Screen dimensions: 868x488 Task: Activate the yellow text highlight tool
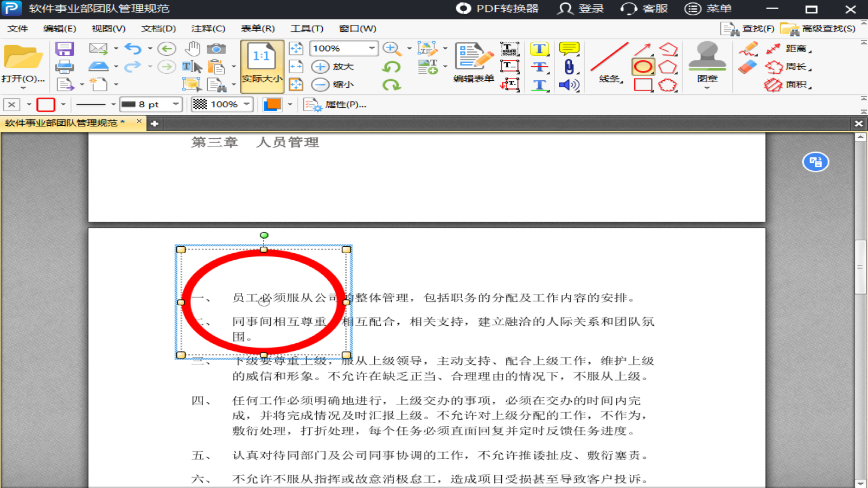[540, 49]
